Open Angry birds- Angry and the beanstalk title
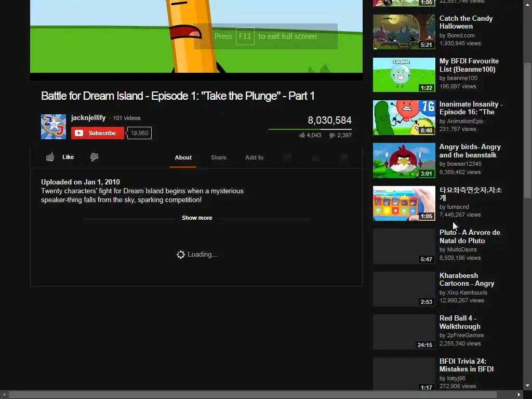This screenshot has height=399, width=532. 470,151
